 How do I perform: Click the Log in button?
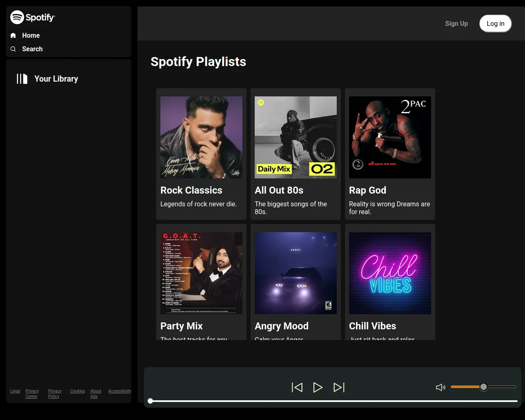[x=495, y=23]
